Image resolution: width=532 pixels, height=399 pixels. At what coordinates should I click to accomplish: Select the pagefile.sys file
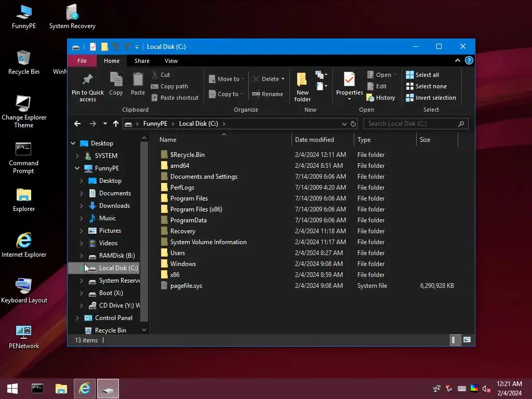click(x=307, y=286)
